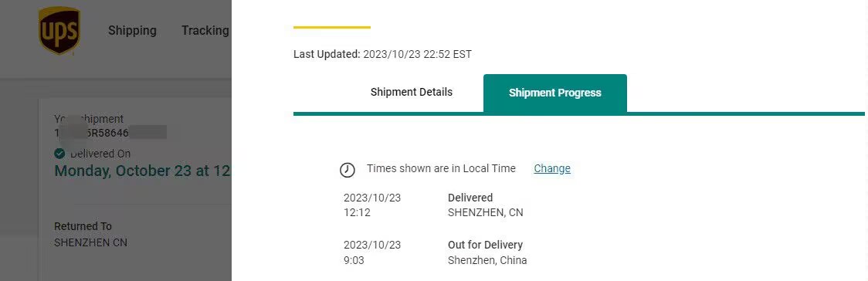Click the Last Updated timestamp text
Image resolution: width=868 pixels, height=281 pixels.
(x=382, y=54)
